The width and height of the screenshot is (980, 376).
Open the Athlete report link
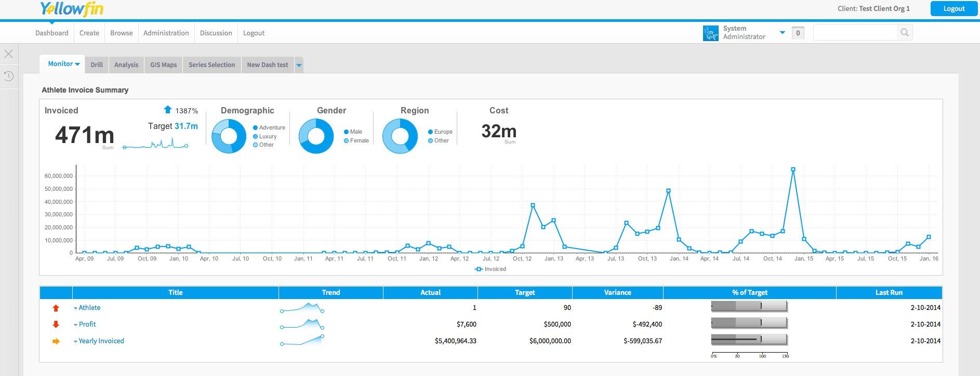pyautogui.click(x=89, y=308)
